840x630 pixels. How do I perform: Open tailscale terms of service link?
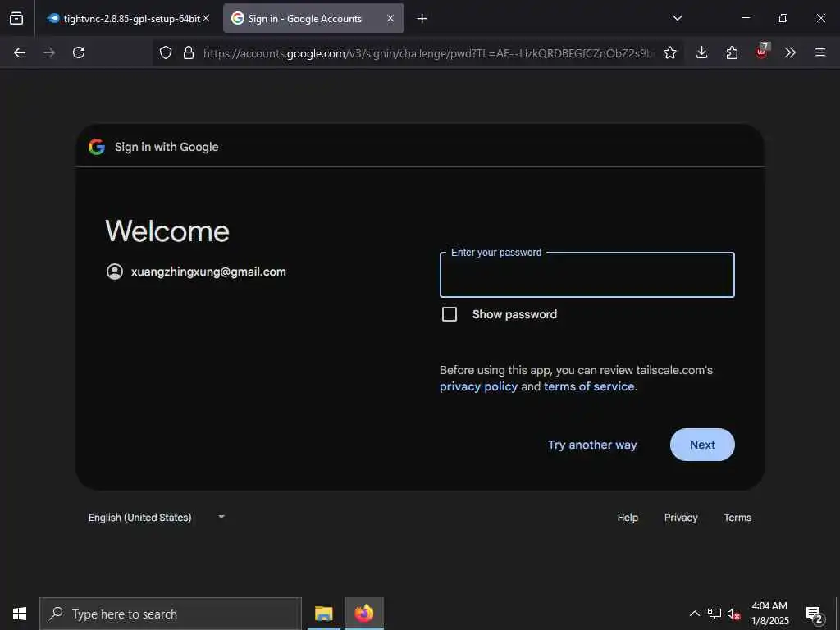tap(589, 387)
